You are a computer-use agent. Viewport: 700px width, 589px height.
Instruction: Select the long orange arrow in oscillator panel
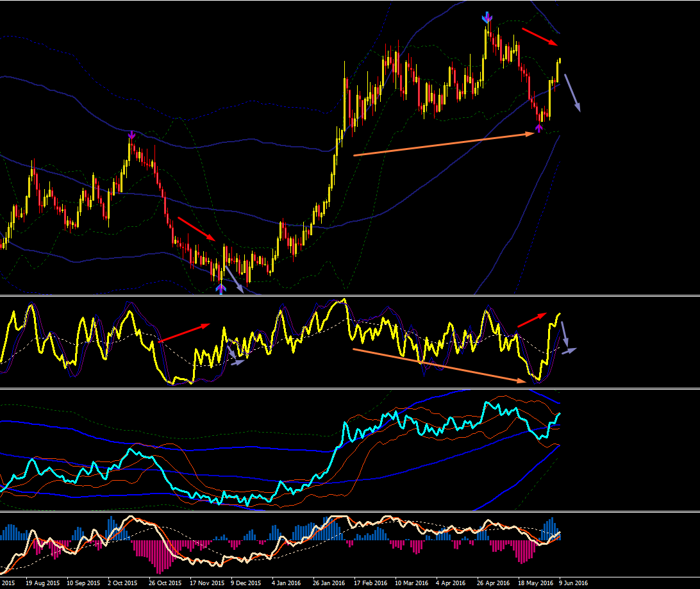[440, 365]
